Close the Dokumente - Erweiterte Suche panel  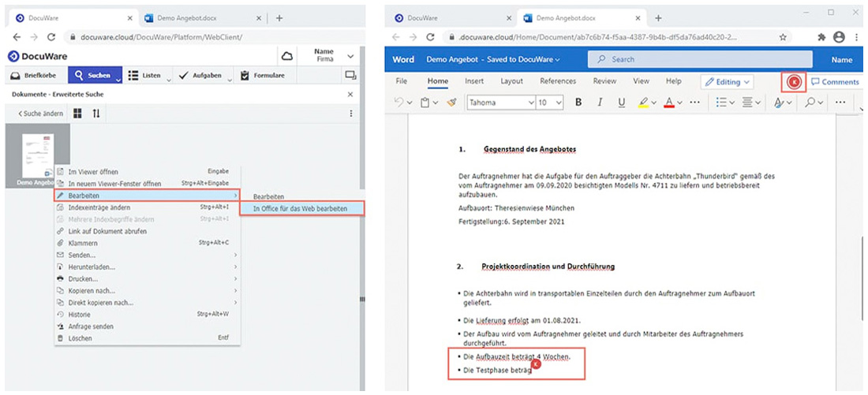[350, 95]
